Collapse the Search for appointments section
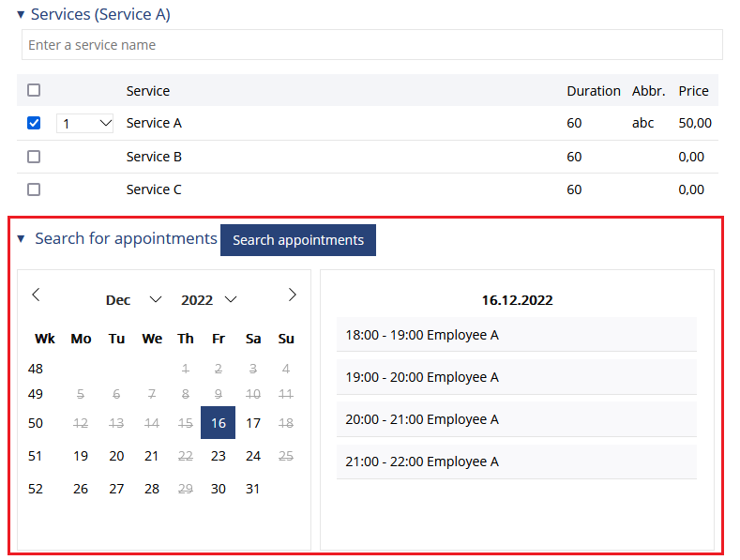This screenshot has height=560, width=740. [21, 239]
